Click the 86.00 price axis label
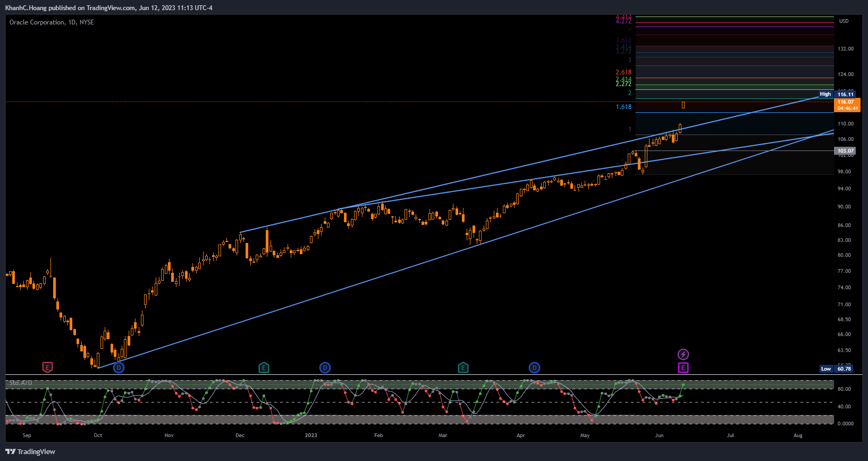The image size is (868, 461). [x=844, y=225]
